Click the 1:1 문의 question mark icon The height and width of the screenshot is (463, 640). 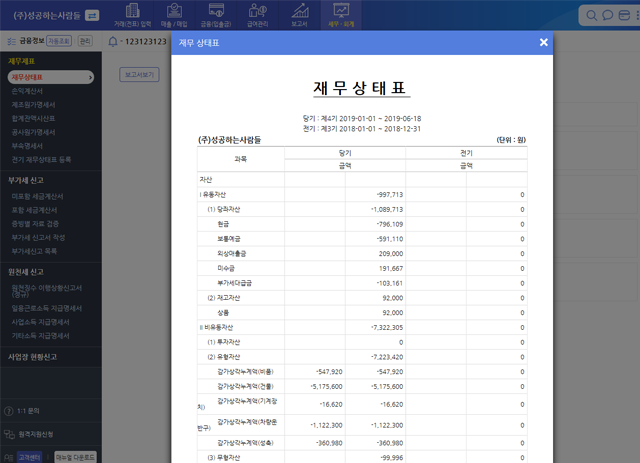(x=9, y=411)
